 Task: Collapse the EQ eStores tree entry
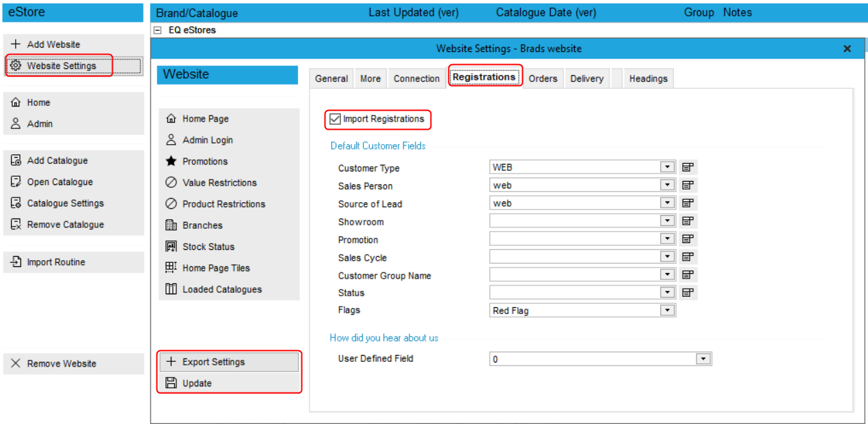[158, 30]
